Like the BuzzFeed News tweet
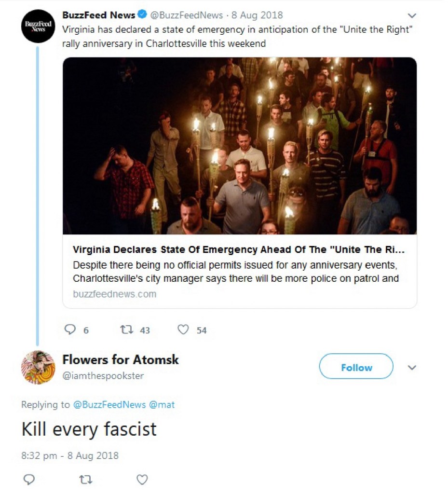448x494 pixels. pos(183,329)
